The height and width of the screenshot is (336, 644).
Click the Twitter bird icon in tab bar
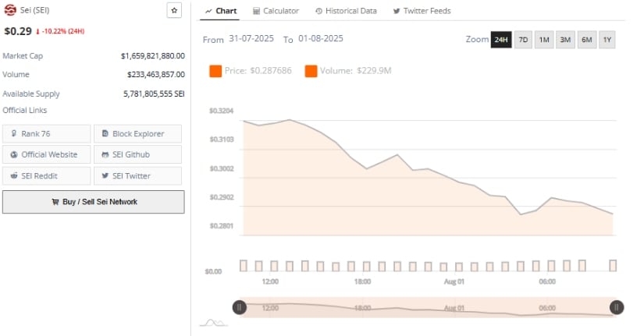coord(397,11)
